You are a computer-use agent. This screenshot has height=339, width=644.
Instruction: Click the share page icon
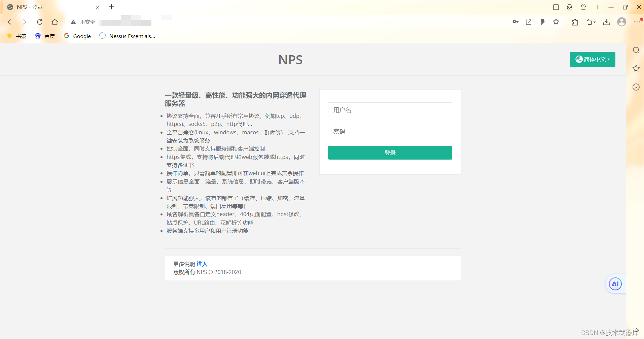pyautogui.click(x=529, y=22)
